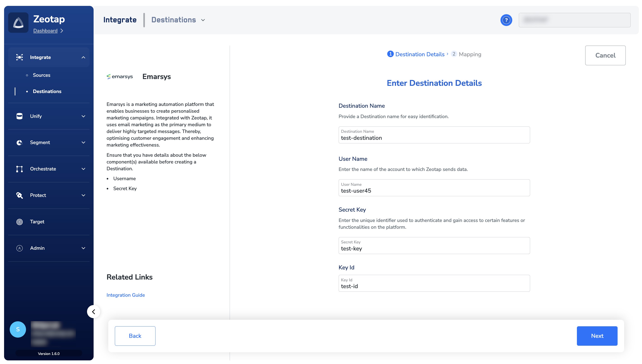Select Sources in the sidebar
This screenshot has height=364, width=642.
42,75
